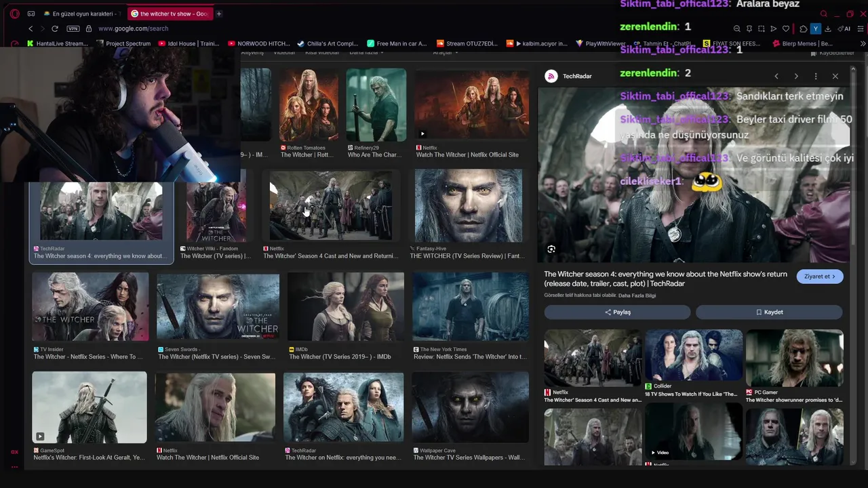Open Idol House bookmark
Viewport: 868px width, 488px height.
tap(189, 43)
